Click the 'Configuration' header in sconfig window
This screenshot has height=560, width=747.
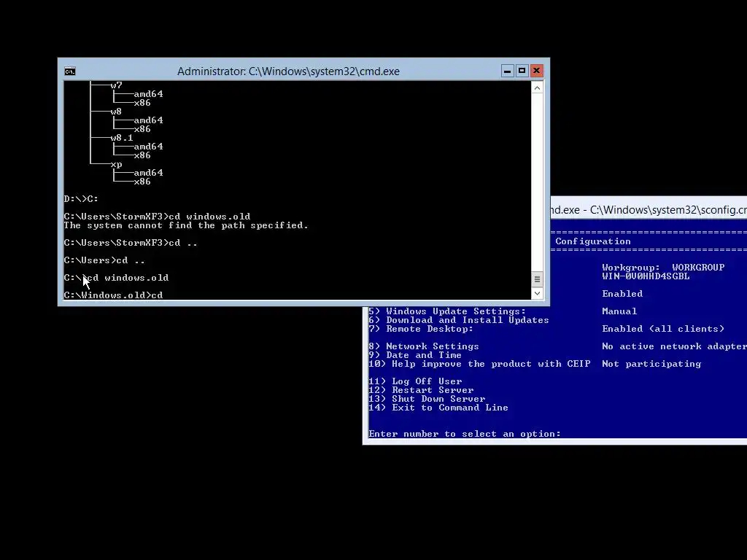point(592,241)
